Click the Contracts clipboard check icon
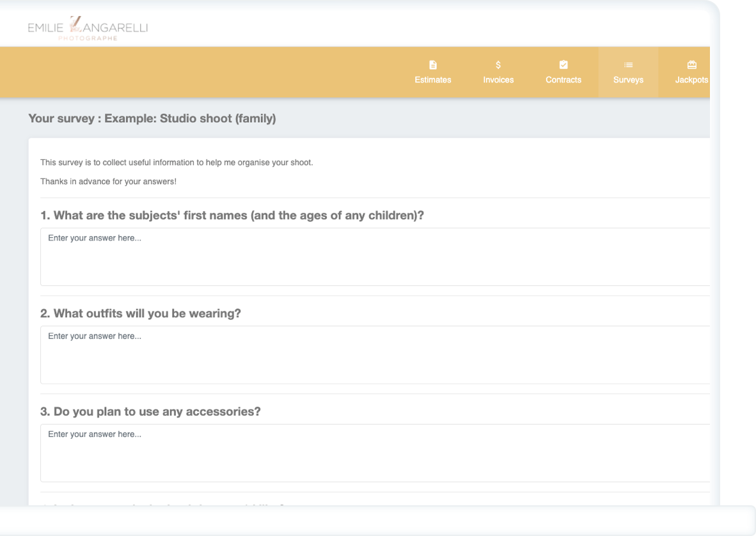 point(563,65)
